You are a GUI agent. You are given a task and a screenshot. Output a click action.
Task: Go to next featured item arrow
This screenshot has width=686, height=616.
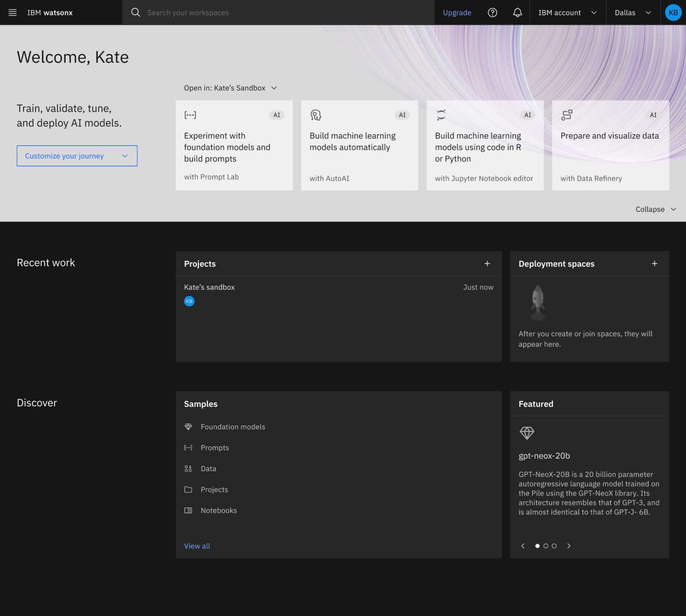pos(569,546)
